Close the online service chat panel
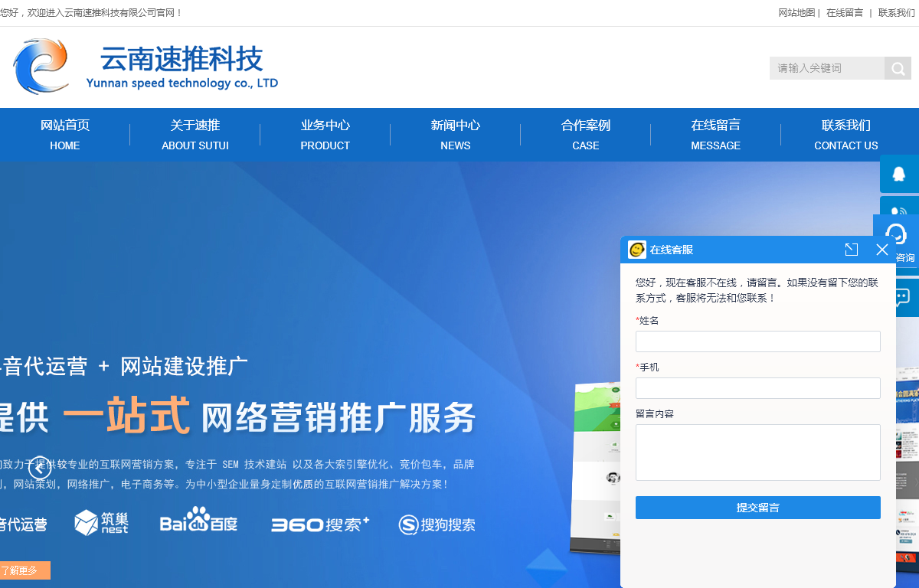The width and height of the screenshot is (919, 588). 882,250
